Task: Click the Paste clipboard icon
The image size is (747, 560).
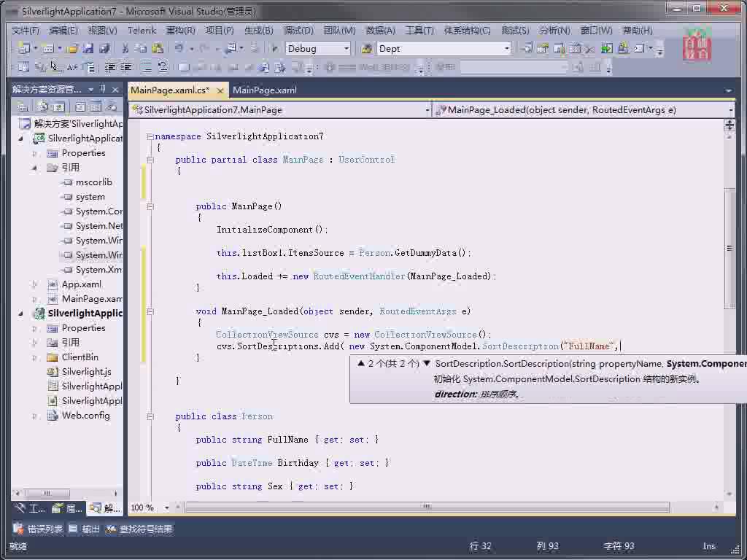Action: (158, 48)
